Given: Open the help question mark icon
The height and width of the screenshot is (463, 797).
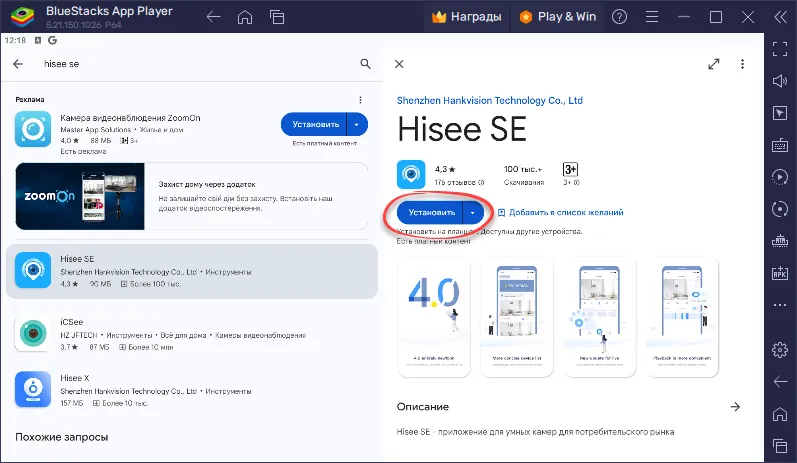Looking at the screenshot, I should click(x=619, y=17).
